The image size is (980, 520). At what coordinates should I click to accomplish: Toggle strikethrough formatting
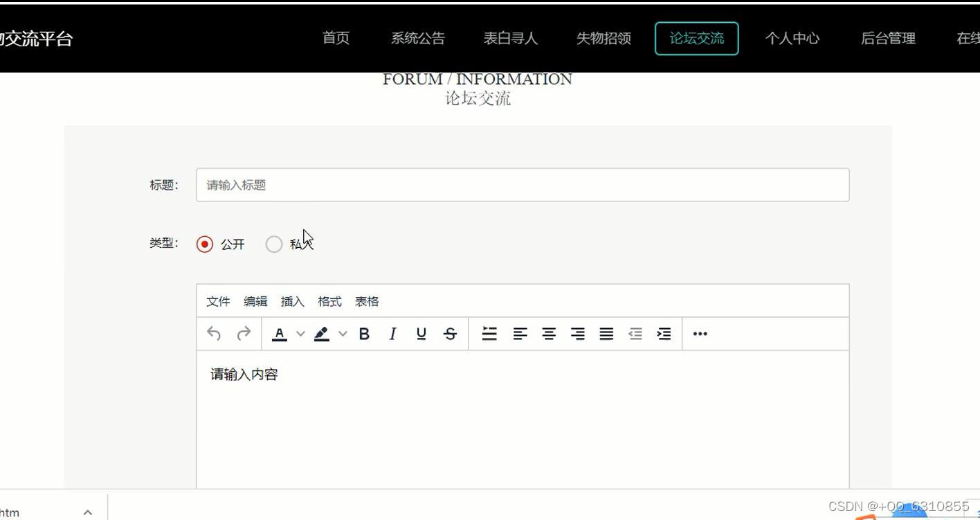450,334
